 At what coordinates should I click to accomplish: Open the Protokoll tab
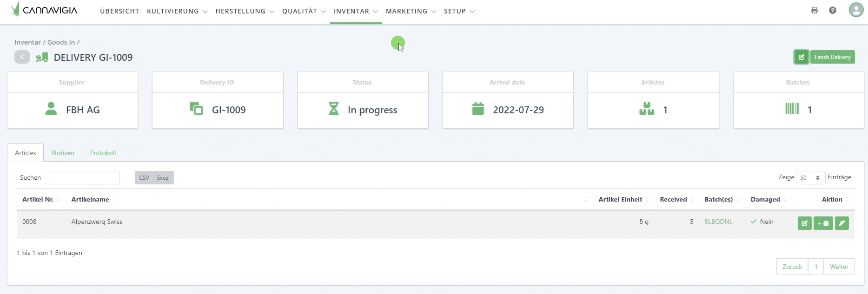coord(103,153)
